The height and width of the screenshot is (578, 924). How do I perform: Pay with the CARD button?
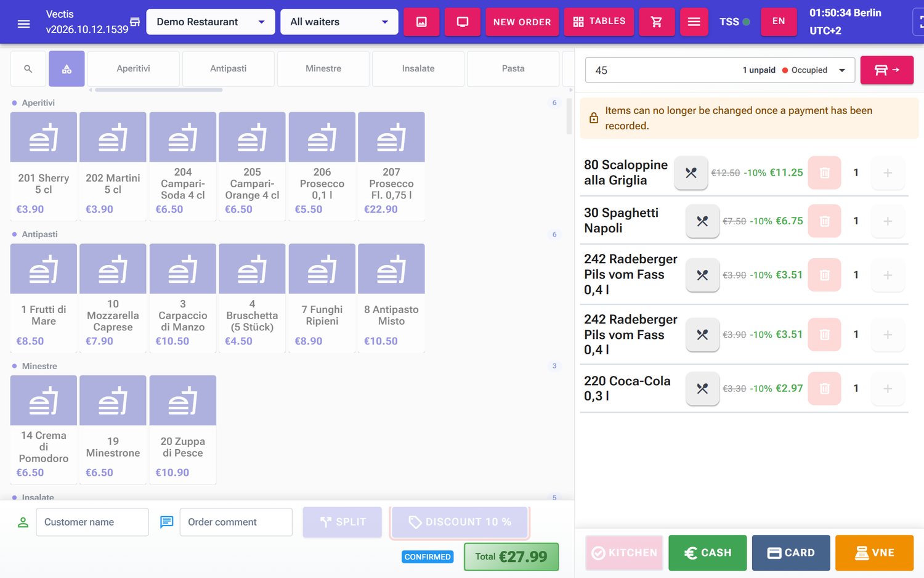791,553
